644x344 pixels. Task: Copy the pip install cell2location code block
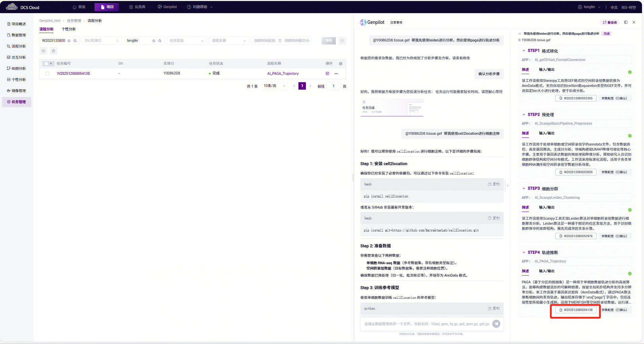point(494,184)
